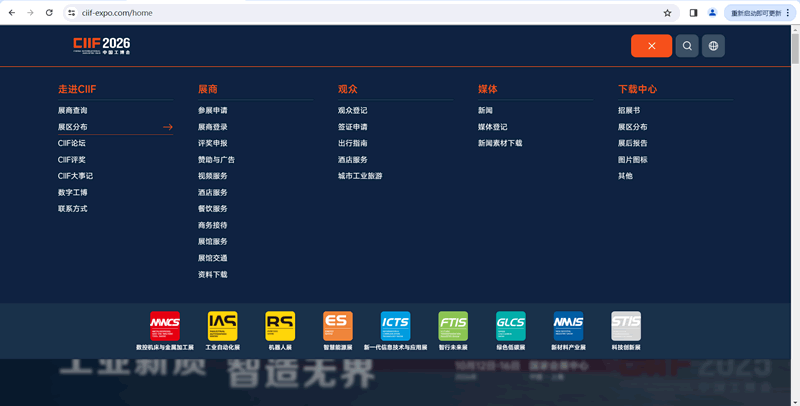Open 媒体登记 under 媒体
Screen dimensions: 800x406
[492, 127]
